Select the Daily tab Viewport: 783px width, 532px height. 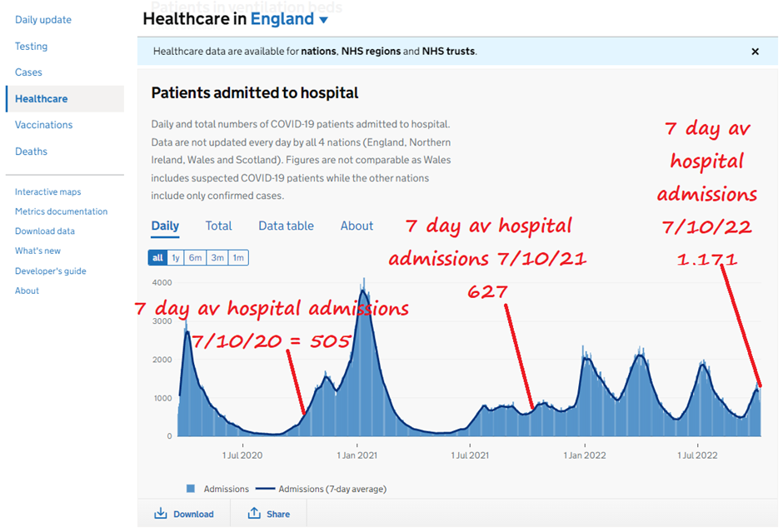165,226
